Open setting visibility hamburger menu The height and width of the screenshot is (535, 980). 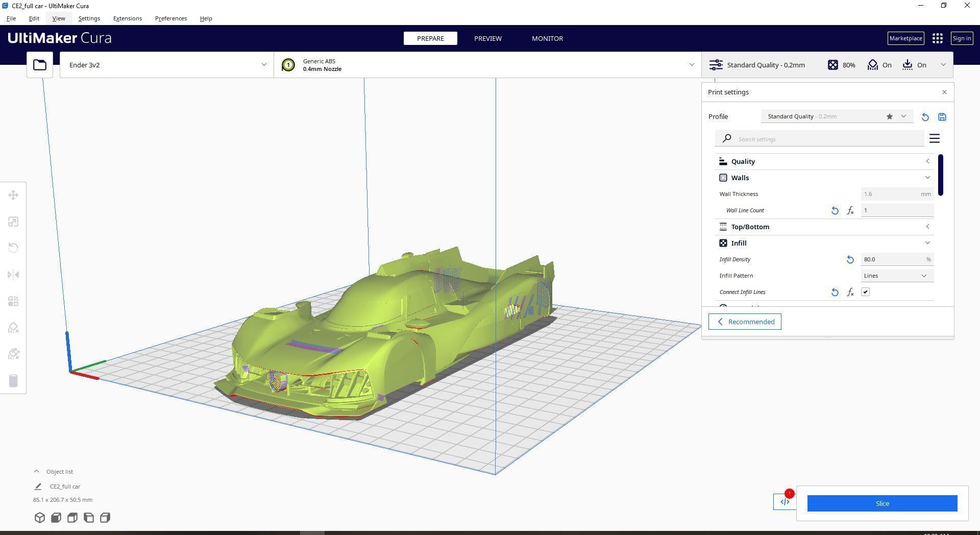point(935,138)
